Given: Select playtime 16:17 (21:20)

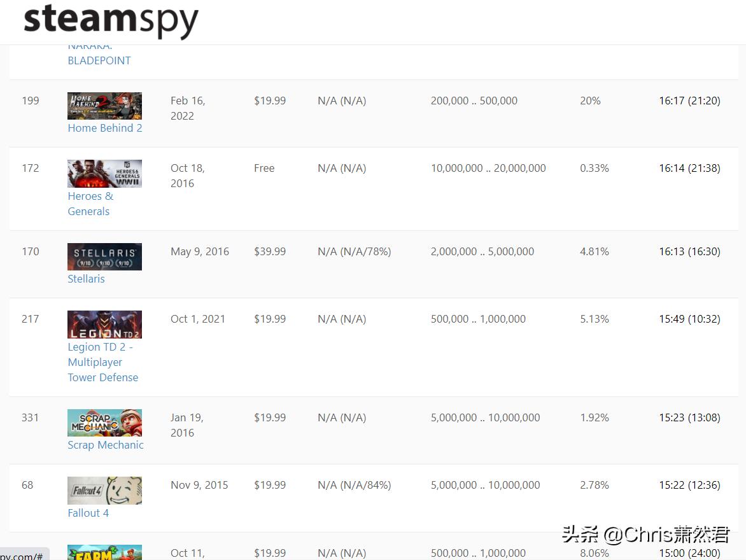Looking at the screenshot, I should [689, 101].
